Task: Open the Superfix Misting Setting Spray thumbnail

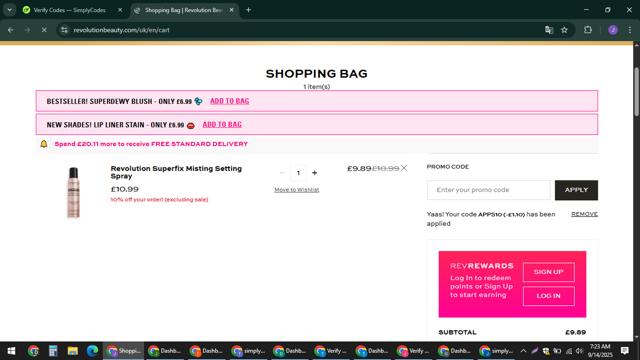Action: pyautogui.click(x=73, y=192)
